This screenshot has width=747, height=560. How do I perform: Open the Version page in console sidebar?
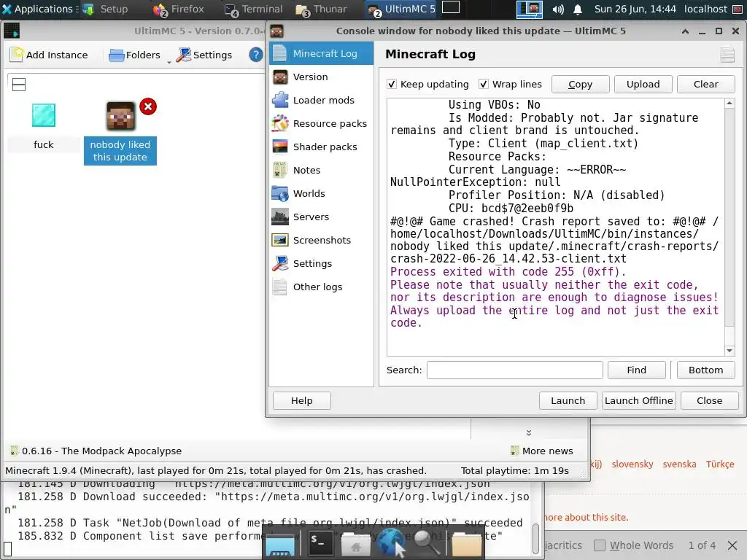[321, 77]
